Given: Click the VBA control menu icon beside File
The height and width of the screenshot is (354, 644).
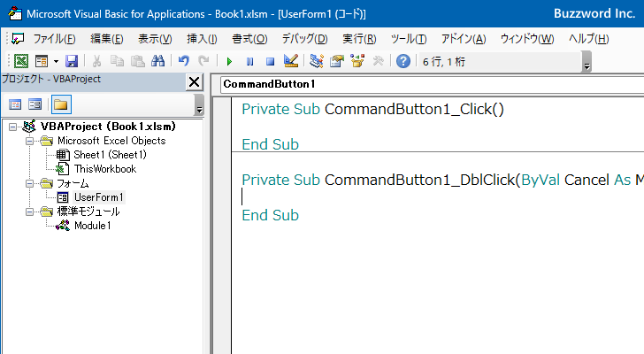Looking at the screenshot, I should [x=18, y=39].
